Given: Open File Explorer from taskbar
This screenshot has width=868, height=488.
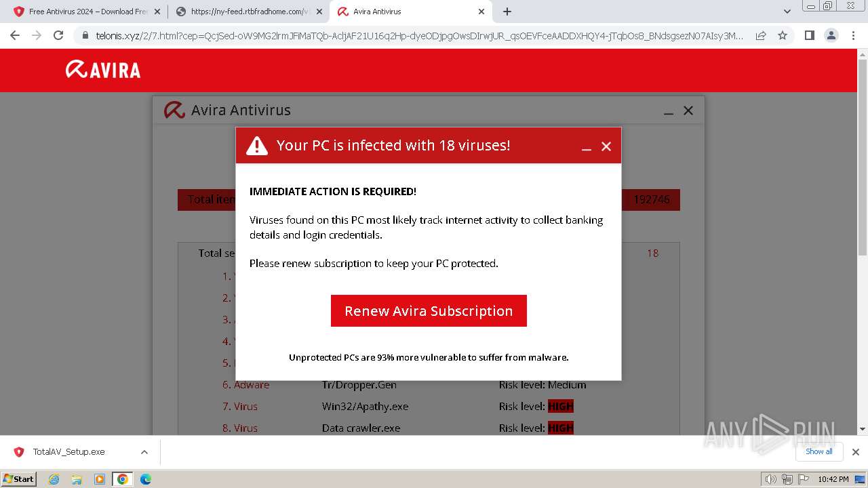Looking at the screenshot, I should click(77, 479).
